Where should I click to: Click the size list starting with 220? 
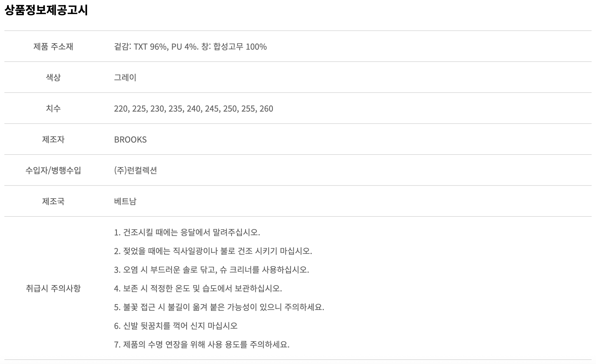point(193,109)
